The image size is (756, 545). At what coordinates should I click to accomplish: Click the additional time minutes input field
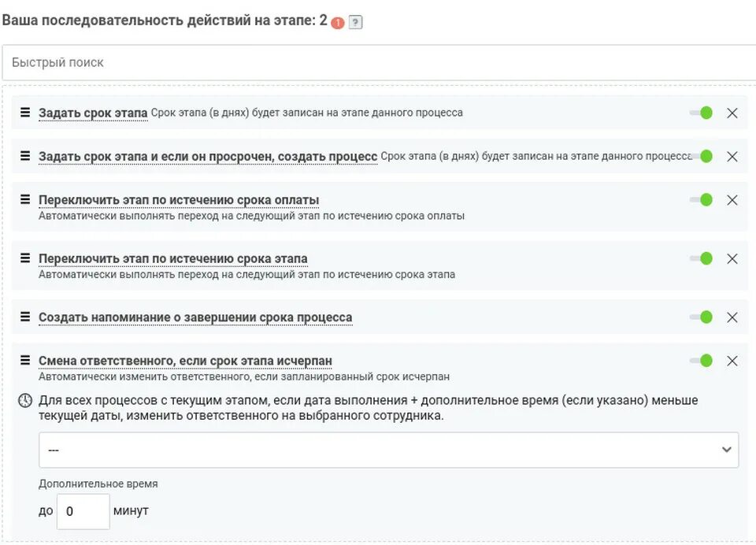pos(83,511)
